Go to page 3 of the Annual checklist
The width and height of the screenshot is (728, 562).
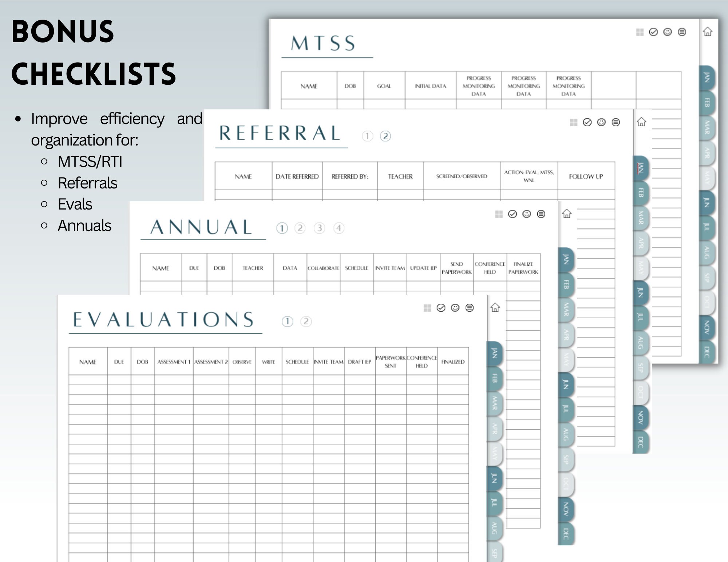tap(319, 228)
